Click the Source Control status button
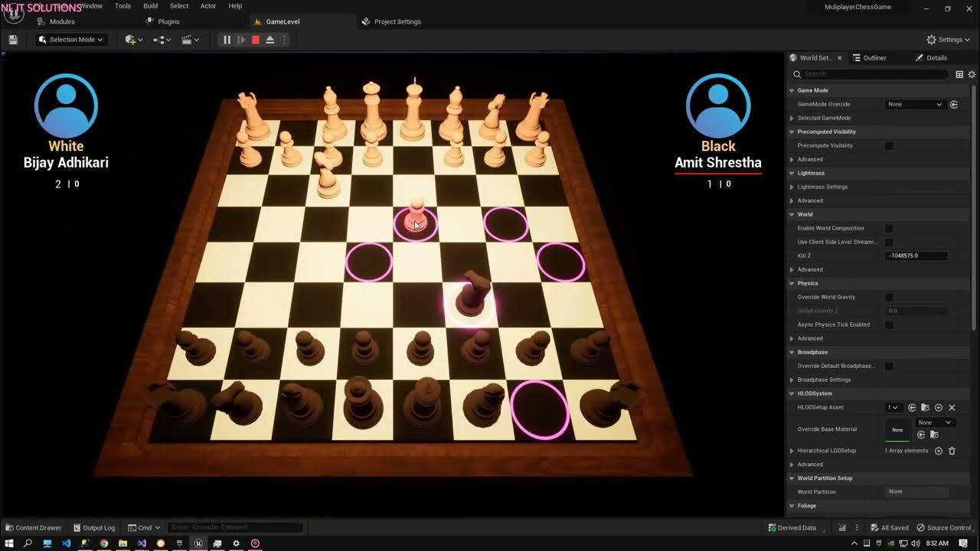The image size is (980, 551). [x=943, y=527]
